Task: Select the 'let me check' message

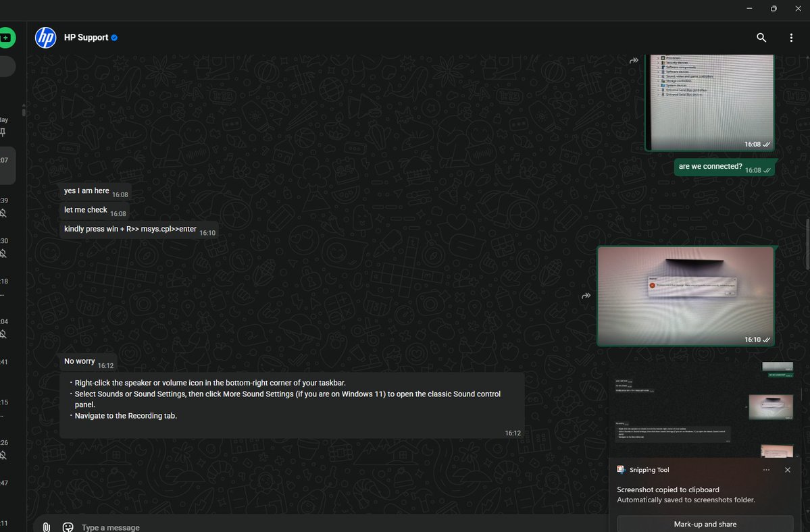Action: click(94, 211)
